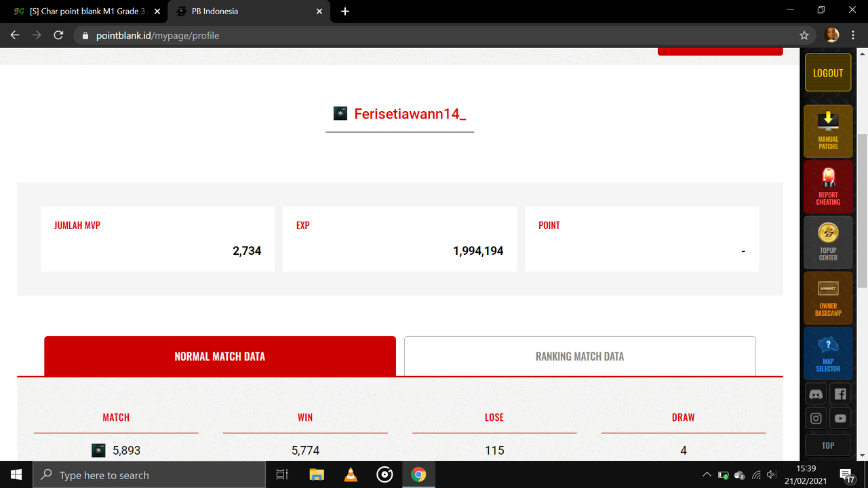Close the Char point blank tab

tap(157, 12)
